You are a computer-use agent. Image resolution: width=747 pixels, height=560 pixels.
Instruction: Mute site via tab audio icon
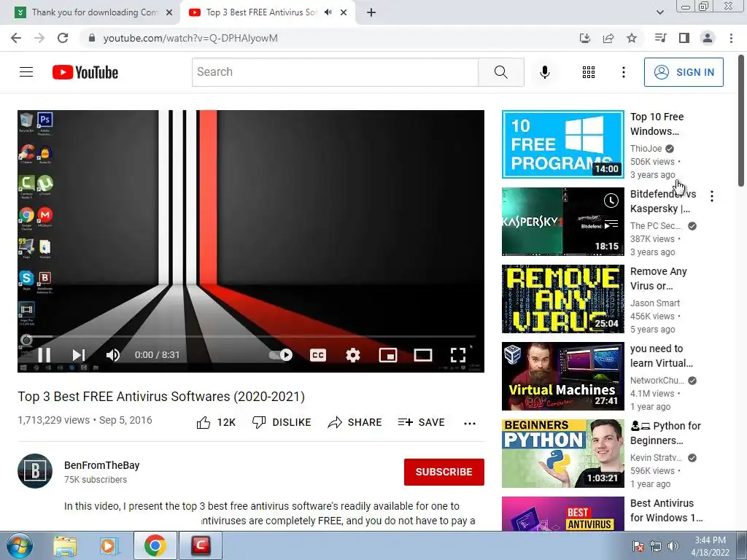coord(328,12)
